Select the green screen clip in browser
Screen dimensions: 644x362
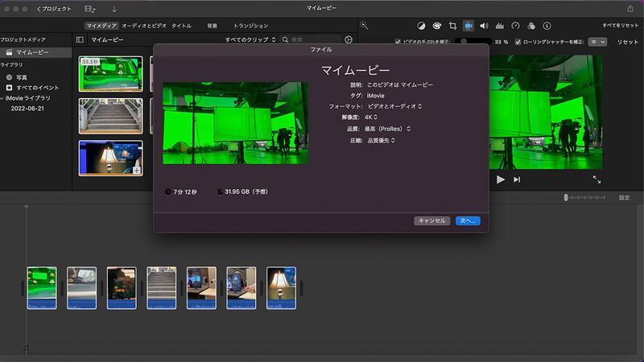[x=110, y=74]
